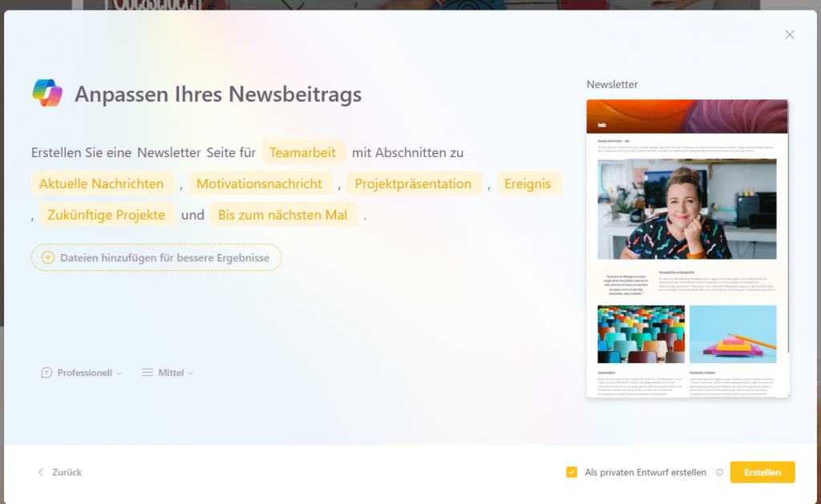Click the lines icon for length setting
This screenshot has height=504, width=821.
pos(148,373)
